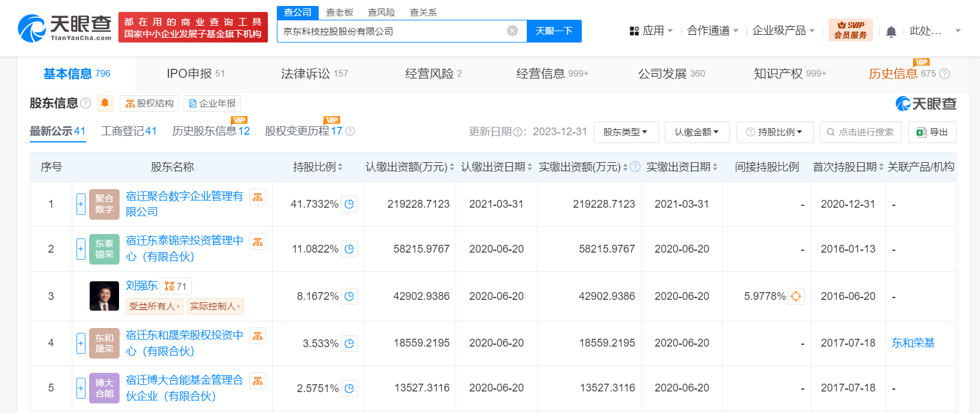The width and height of the screenshot is (980, 413).
Task: Open the equity chart icon for 宿迁博大合能基金管理合伙企业
Action: point(258,381)
